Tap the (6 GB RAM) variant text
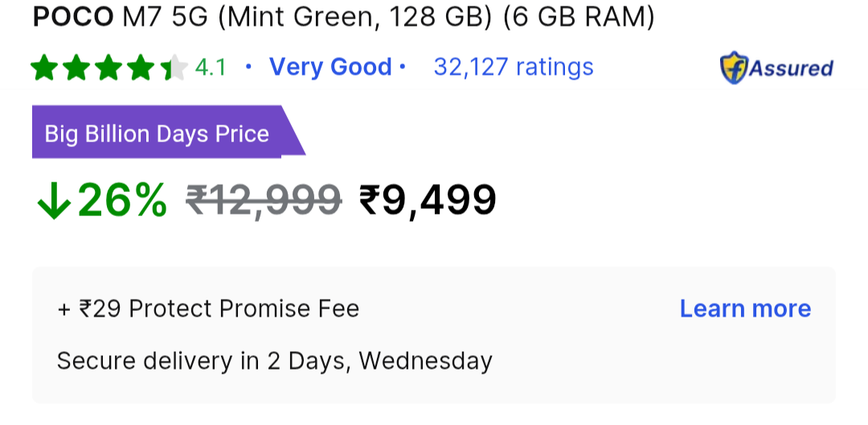Image resolution: width=868 pixels, height=425 pixels. 579,17
